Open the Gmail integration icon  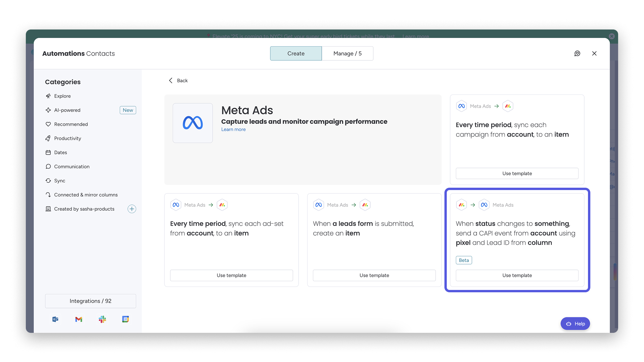click(79, 319)
